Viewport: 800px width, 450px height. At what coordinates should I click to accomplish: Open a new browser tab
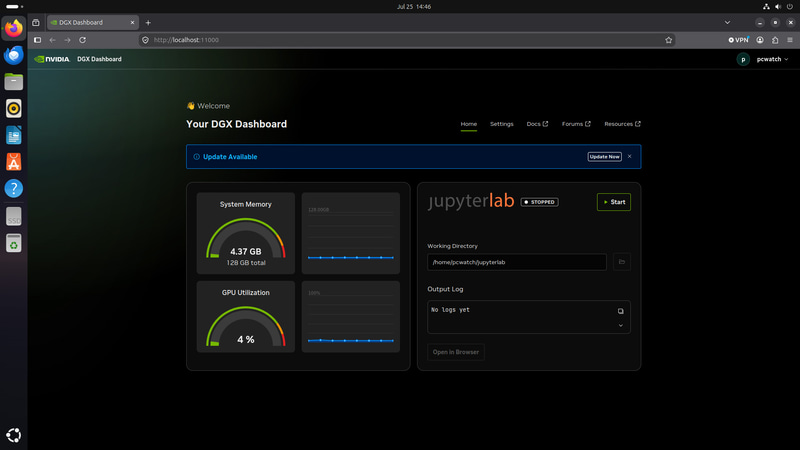coord(148,22)
